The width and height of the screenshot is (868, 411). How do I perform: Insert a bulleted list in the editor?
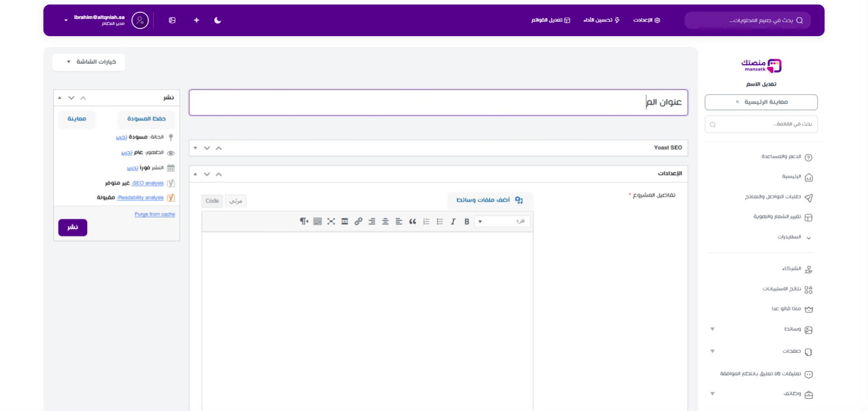pyautogui.click(x=439, y=221)
